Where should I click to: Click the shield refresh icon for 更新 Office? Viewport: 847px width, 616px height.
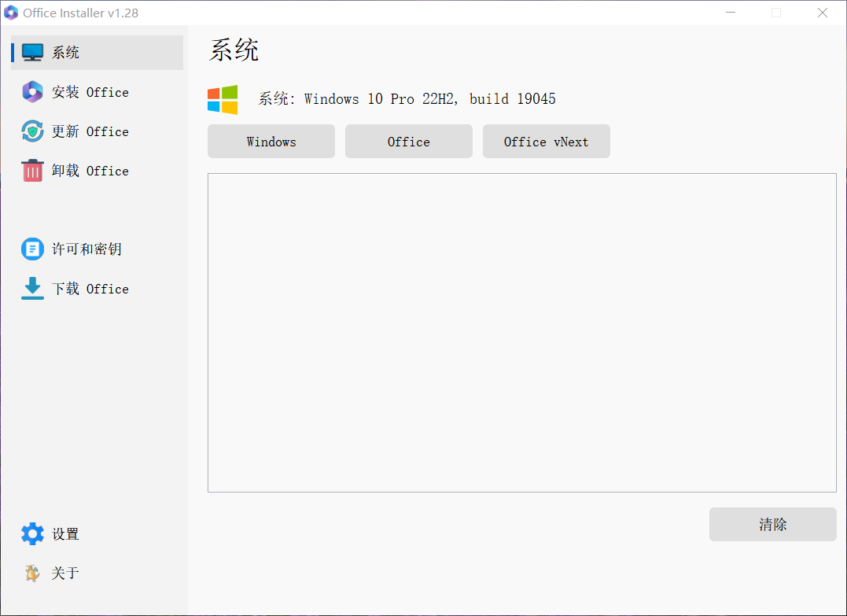[32, 131]
